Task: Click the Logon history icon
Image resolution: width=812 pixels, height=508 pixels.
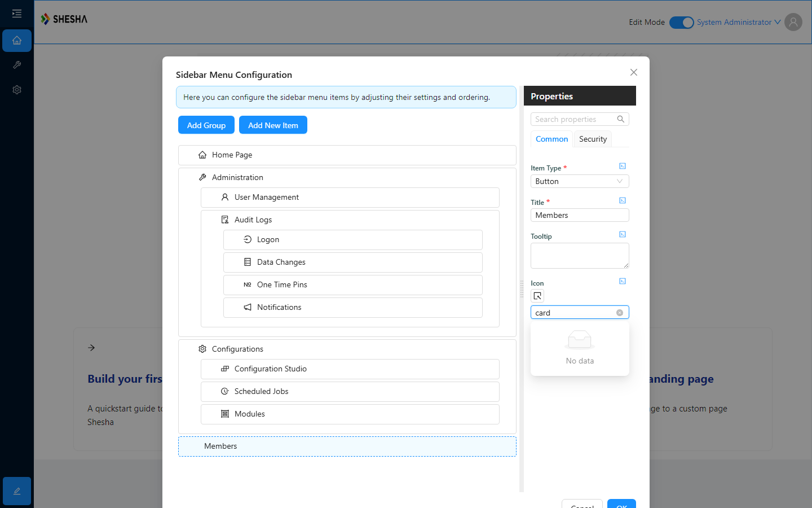Action: pyautogui.click(x=248, y=239)
